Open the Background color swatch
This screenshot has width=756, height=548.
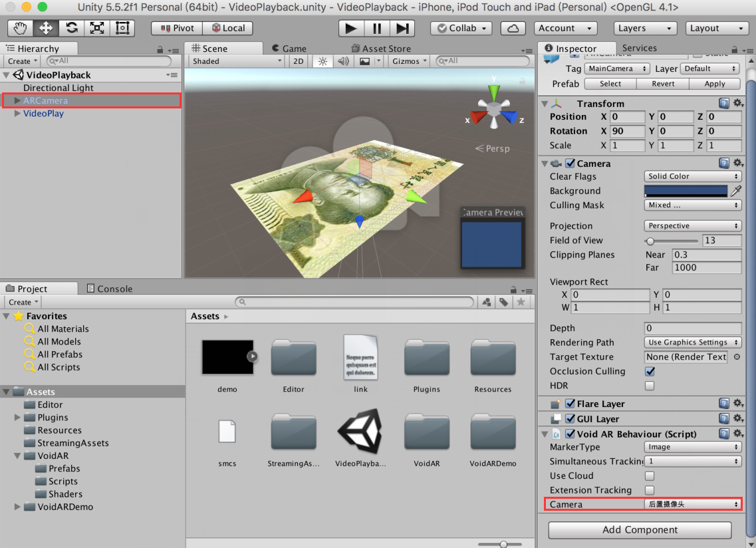[686, 191]
